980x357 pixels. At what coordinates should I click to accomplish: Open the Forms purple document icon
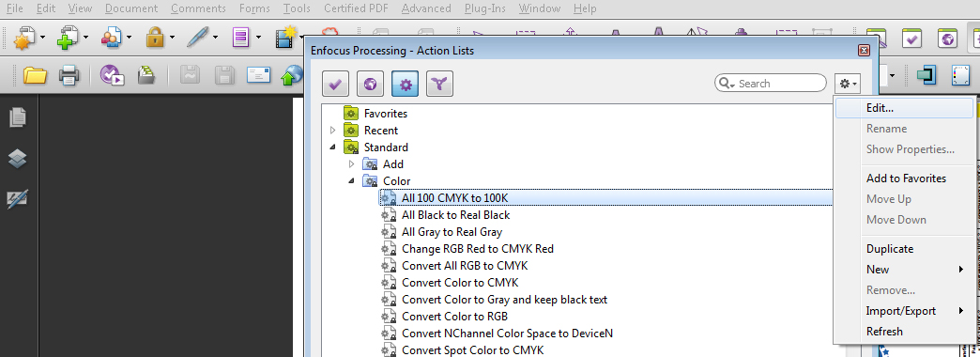coord(241,38)
